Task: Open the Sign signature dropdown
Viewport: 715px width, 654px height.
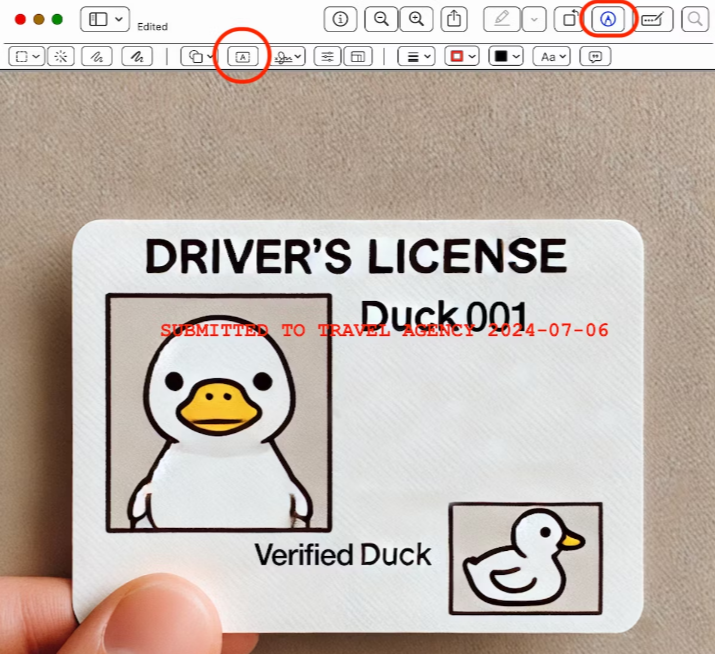Action: [289, 57]
